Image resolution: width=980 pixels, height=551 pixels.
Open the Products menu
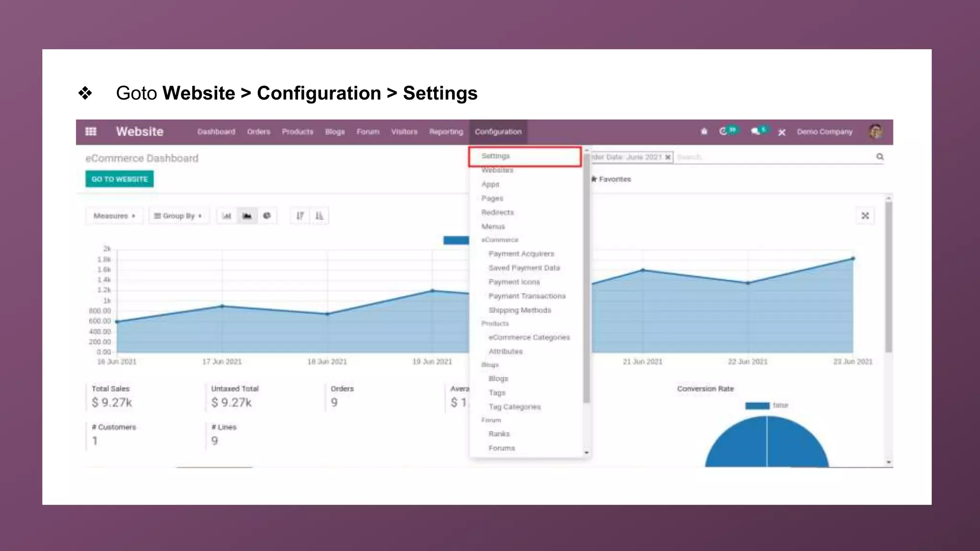298,132
